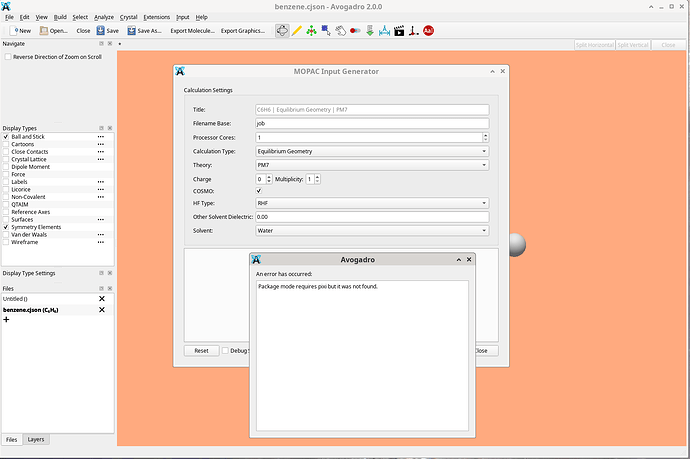This screenshot has width=690, height=459.
Task: Close benzene.cjson in the Files list
Action: [102, 310]
